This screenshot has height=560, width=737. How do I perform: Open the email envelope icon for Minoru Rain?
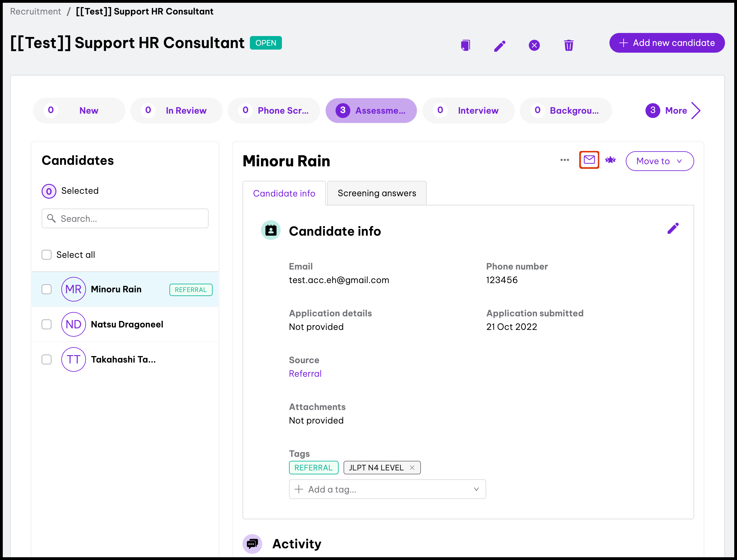[x=589, y=160]
